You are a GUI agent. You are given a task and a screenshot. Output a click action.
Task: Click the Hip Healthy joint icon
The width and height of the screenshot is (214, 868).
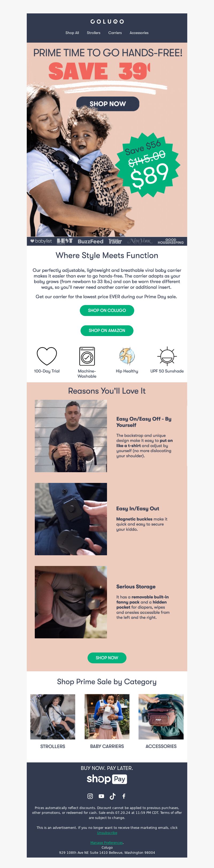pyautogui.click(x=127, y=356)
